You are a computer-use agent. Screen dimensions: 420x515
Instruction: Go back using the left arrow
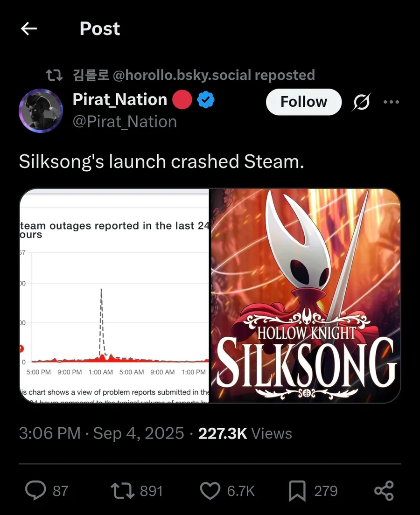click(29, 29)
